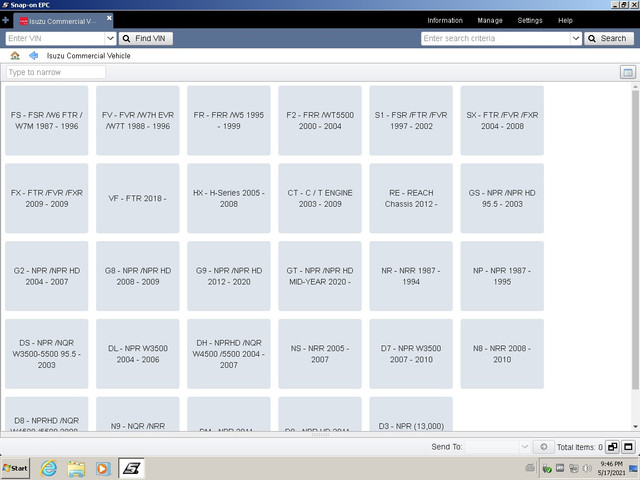Open the Help menu

[x=565, y=20]
